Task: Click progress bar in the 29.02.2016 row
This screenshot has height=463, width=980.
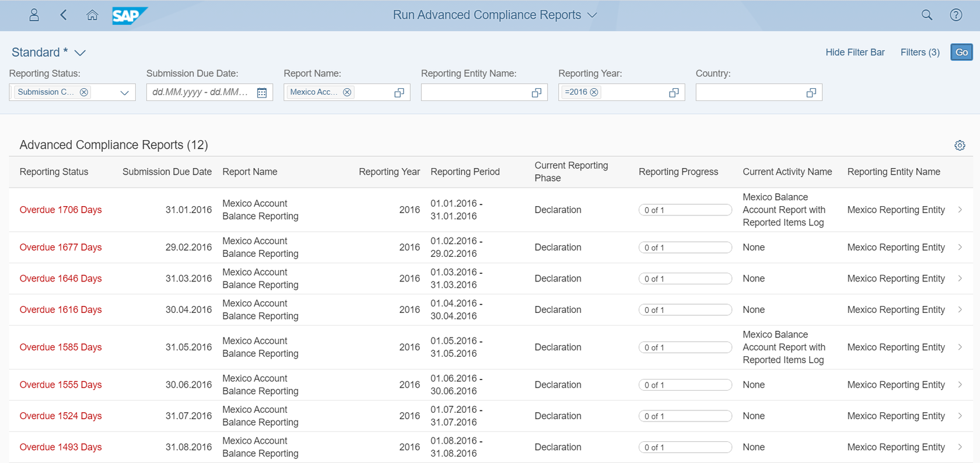Action: pyautogui.click(x=685, y=247)
